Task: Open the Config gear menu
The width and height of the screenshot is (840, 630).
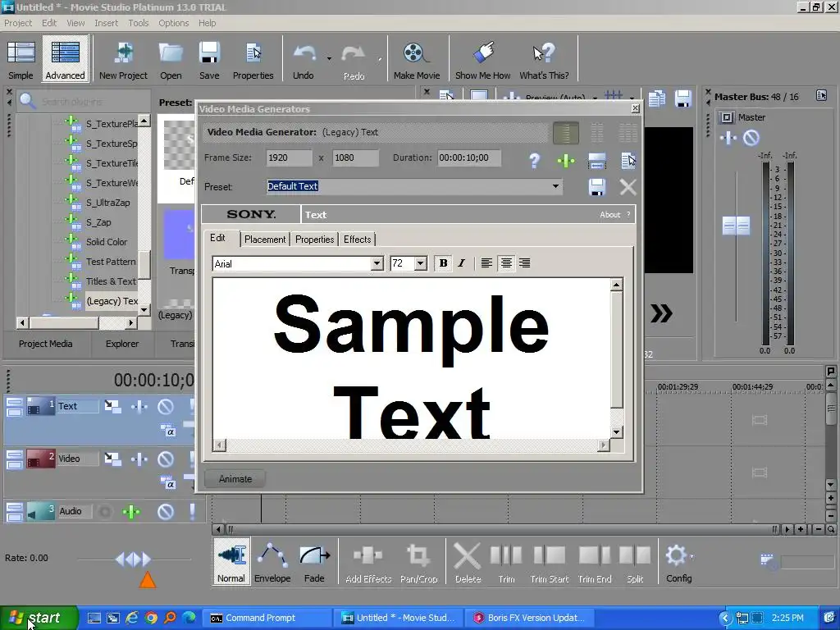Action: 678,561
